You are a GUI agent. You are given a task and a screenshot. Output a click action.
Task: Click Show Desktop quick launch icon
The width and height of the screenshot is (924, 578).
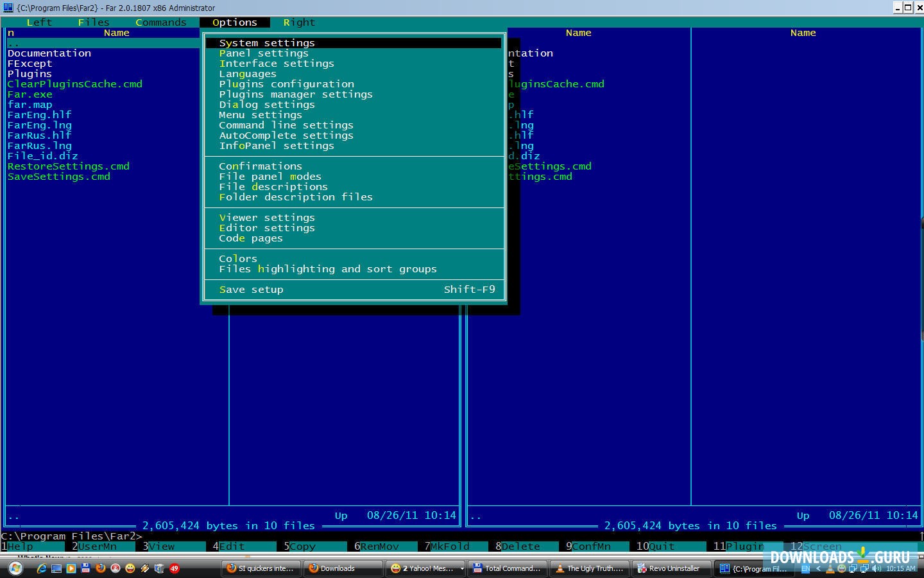[x=56, y=568]
